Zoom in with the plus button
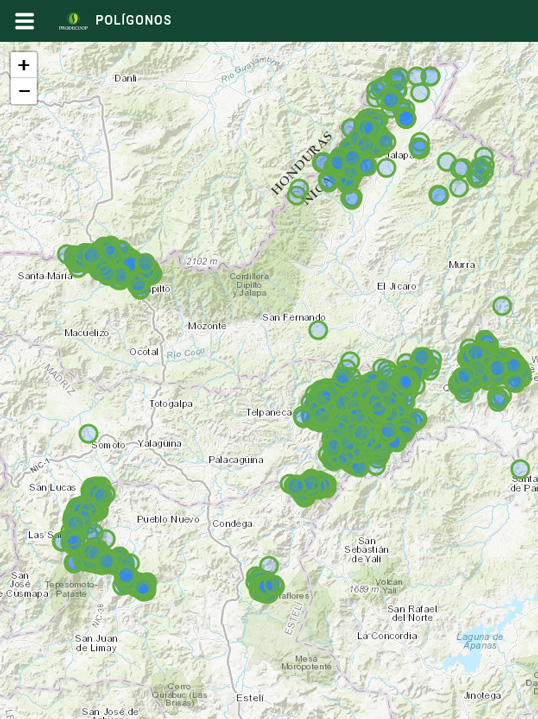This screenshot has height=719, width=538. 24,65
